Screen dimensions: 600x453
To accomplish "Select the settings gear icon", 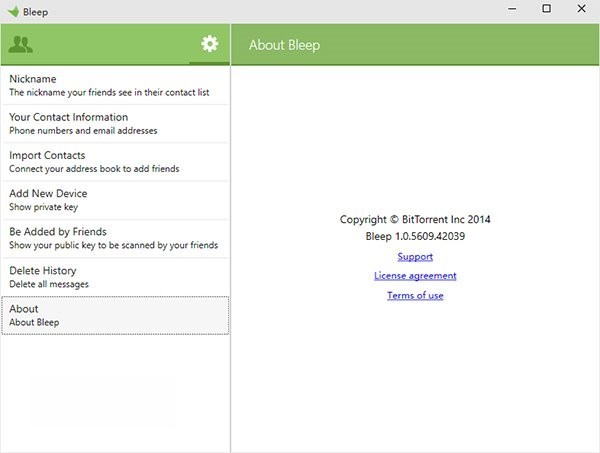I will 210,44.
